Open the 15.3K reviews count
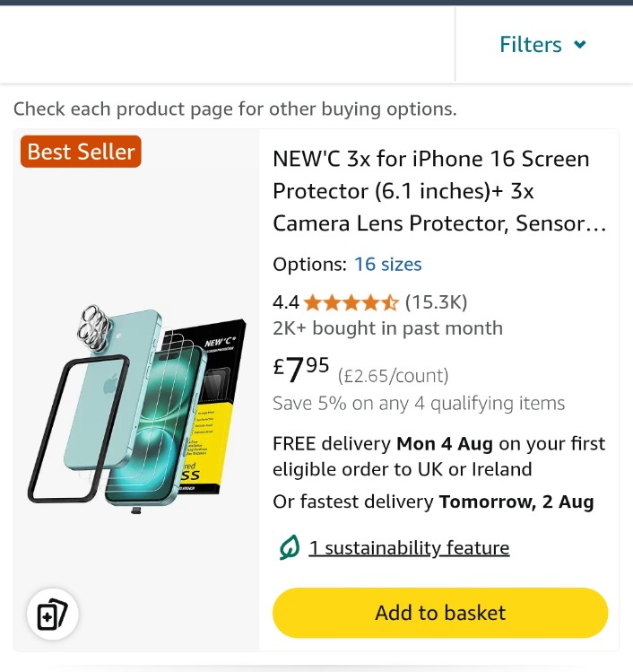This screenshot has height=672, width=633. click(x=436, y=302)
